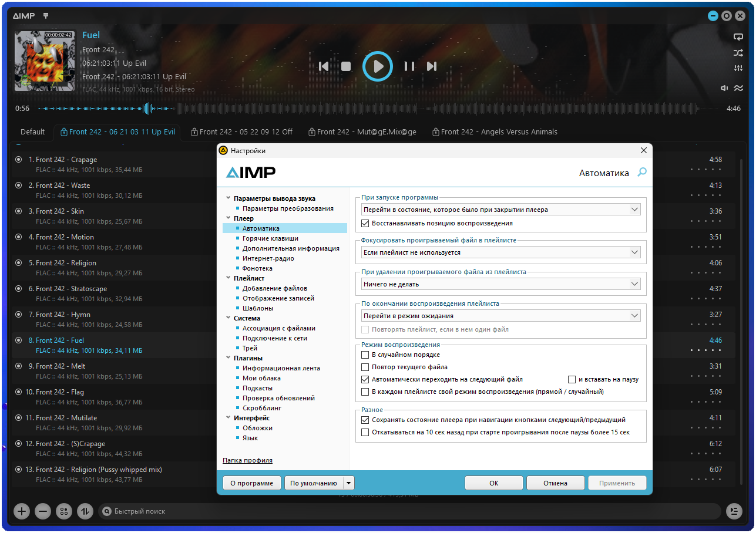This screenshot has height=533, width=756.
Task: Click the Fuel album cover thumbnail
Action: click(45, 61)
